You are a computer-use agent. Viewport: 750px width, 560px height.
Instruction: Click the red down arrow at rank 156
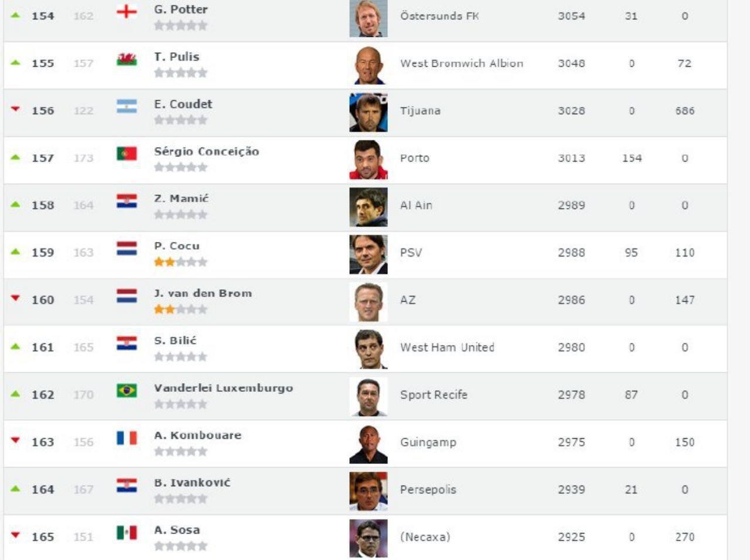click(x=16, y=110)
